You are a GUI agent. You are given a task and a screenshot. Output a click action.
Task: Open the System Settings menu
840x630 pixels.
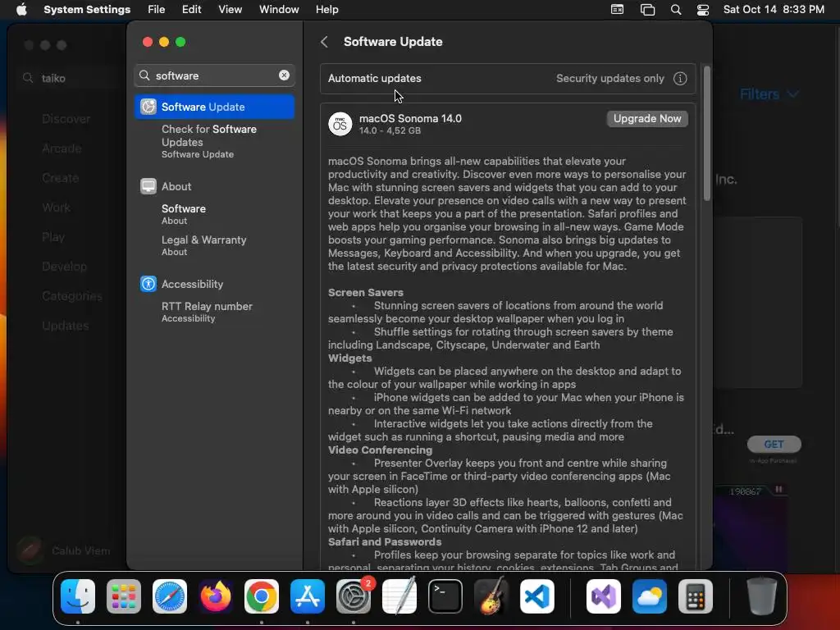tap(87, 10)
